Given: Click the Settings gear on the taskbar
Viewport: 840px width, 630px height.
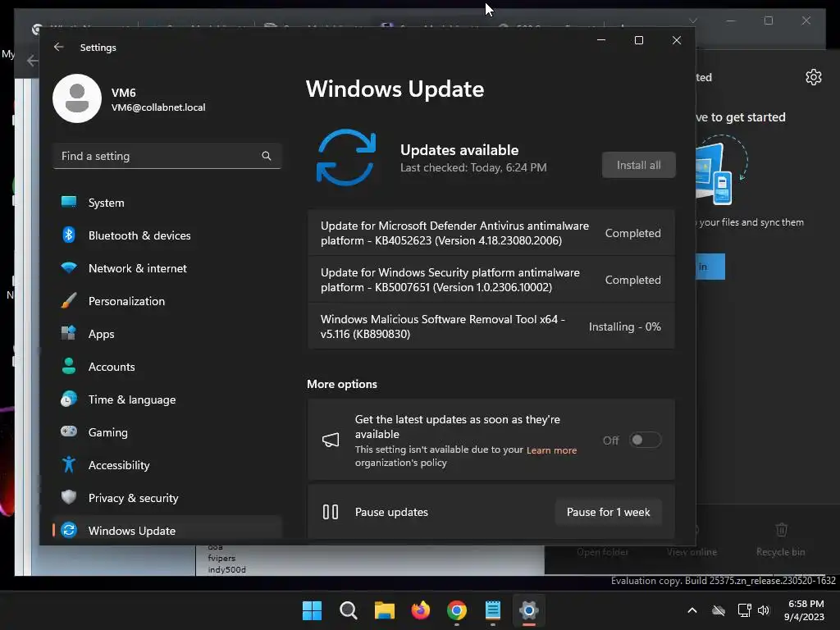Looking at the screenshot, I should click(x=529, y=610).
